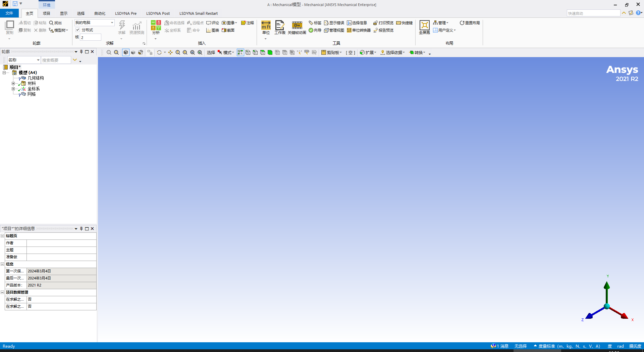Launch the 向导 wizard tool
Viewport: 644px width, 352px height.
(315, 30)
